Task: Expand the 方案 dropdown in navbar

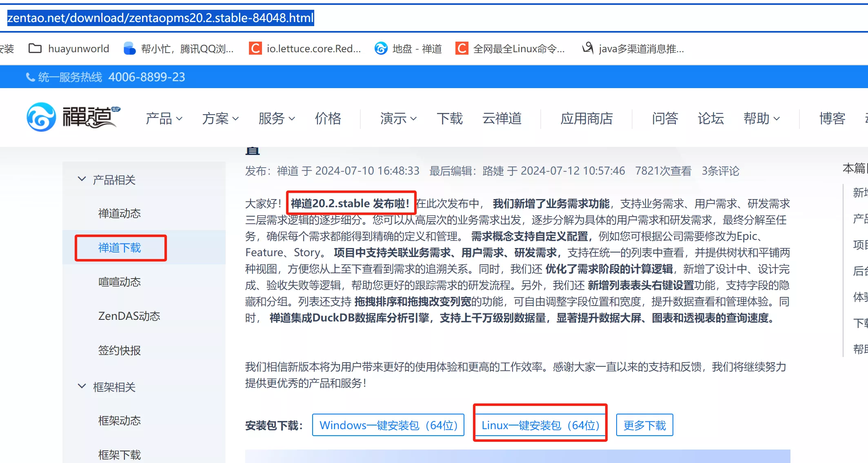Action: coord(220,118)
